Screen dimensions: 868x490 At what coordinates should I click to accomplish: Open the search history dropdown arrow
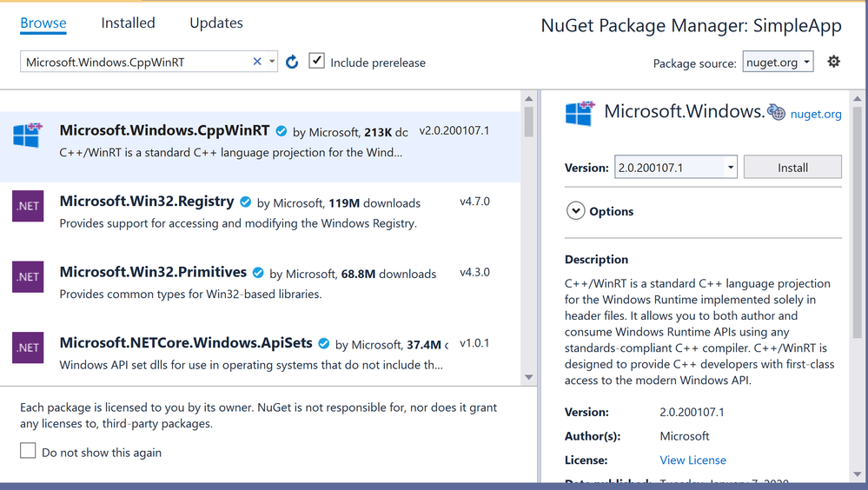click(272, 62)
